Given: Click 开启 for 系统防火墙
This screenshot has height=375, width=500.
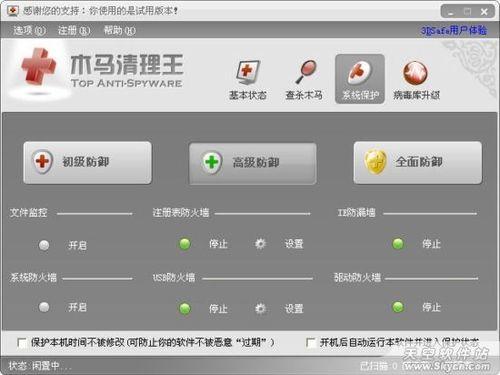Looking at the screenshot, I should (77, 307).
